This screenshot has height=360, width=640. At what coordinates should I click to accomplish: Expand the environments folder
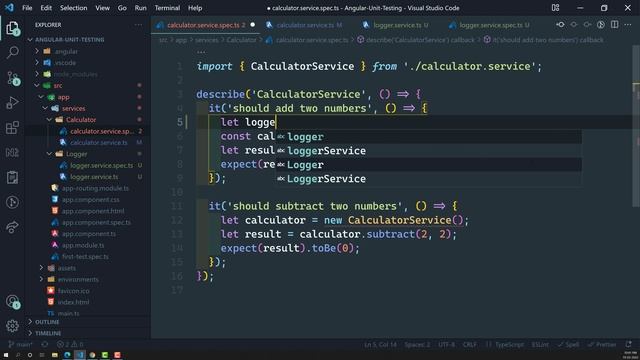(x=41, y=280)
